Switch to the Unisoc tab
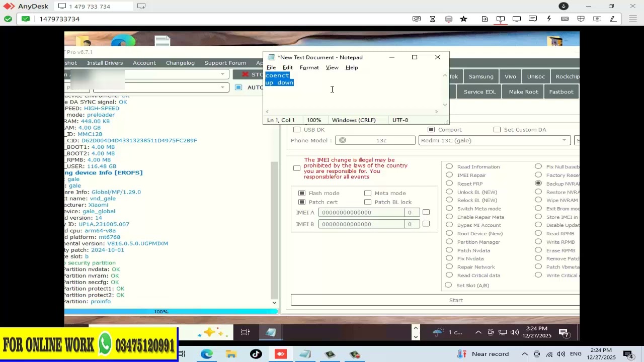This screenshot has height=362, width=644. 536,76
